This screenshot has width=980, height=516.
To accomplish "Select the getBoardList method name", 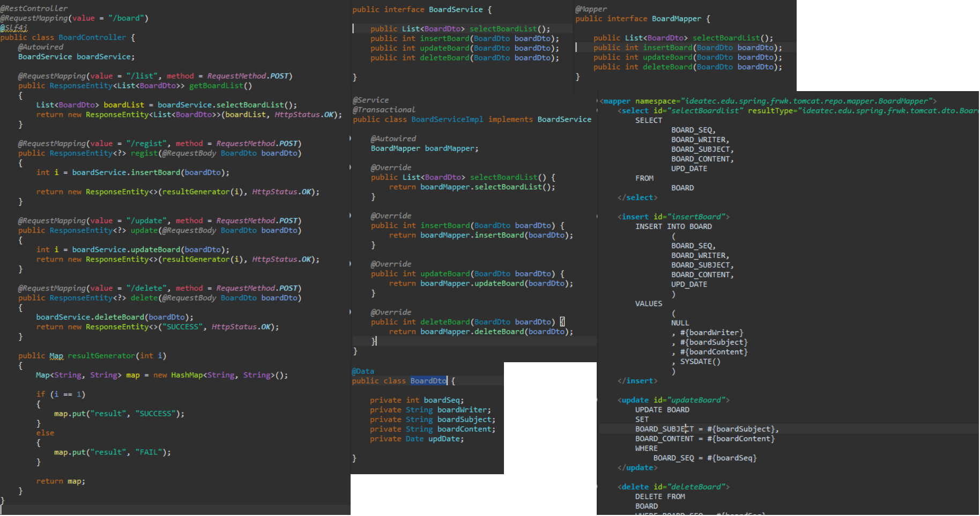I will 216,86.
